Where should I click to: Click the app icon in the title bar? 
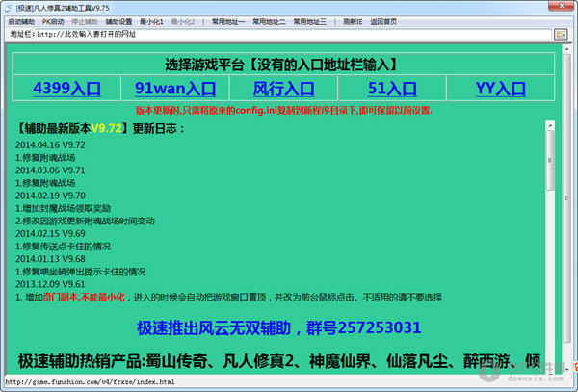point(8,8)
